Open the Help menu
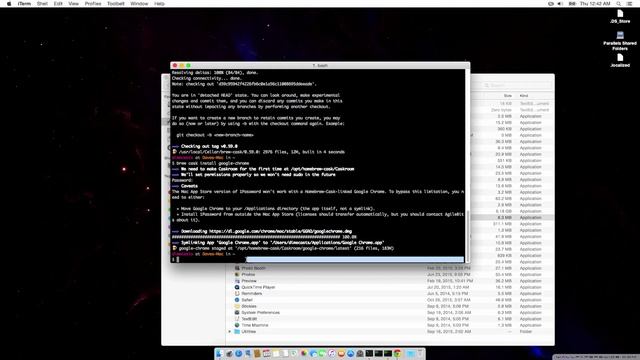 click(159, 4)
